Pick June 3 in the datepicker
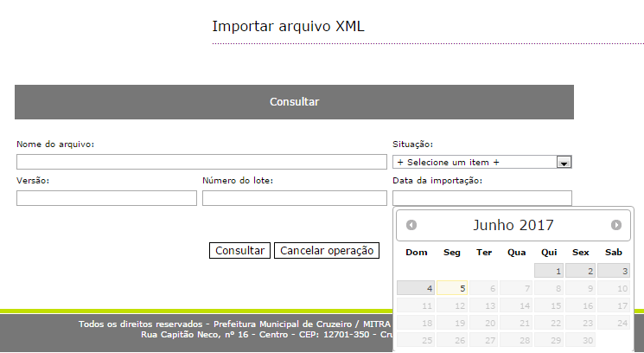The height and width of the screenshot is (353, 644). (x=613, y=271)
